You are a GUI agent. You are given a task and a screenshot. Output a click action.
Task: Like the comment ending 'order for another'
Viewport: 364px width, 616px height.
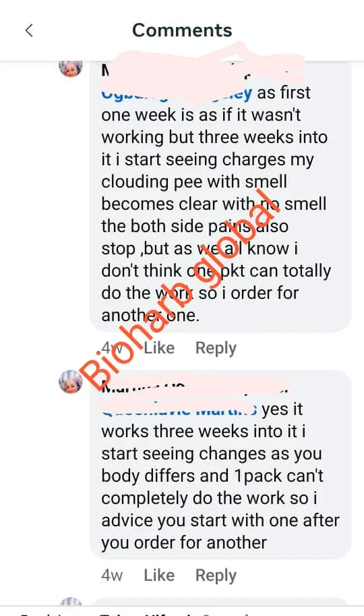click(159, 575)
